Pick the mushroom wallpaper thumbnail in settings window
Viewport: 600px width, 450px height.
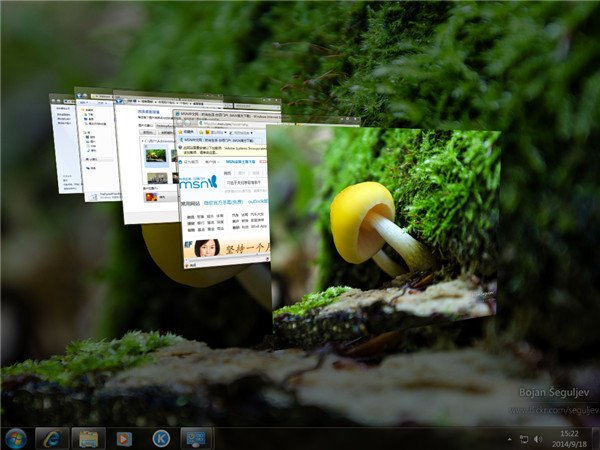tap(156, 155)
